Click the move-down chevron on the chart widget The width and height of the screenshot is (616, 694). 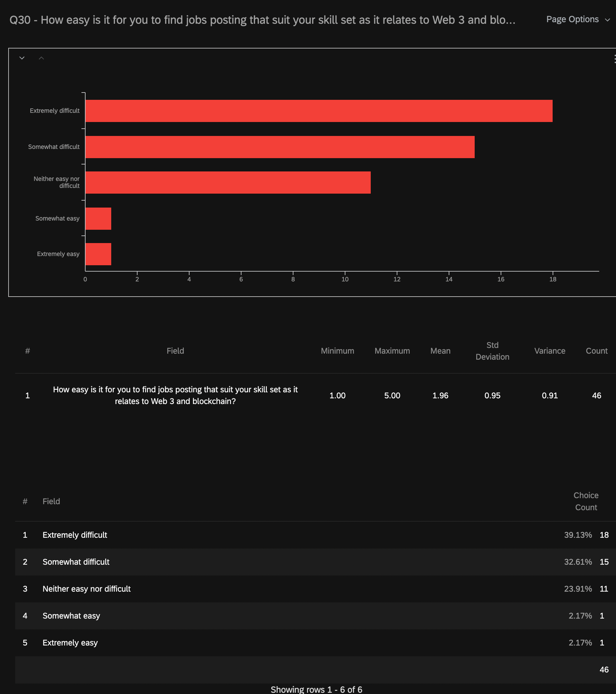[22, 58]
